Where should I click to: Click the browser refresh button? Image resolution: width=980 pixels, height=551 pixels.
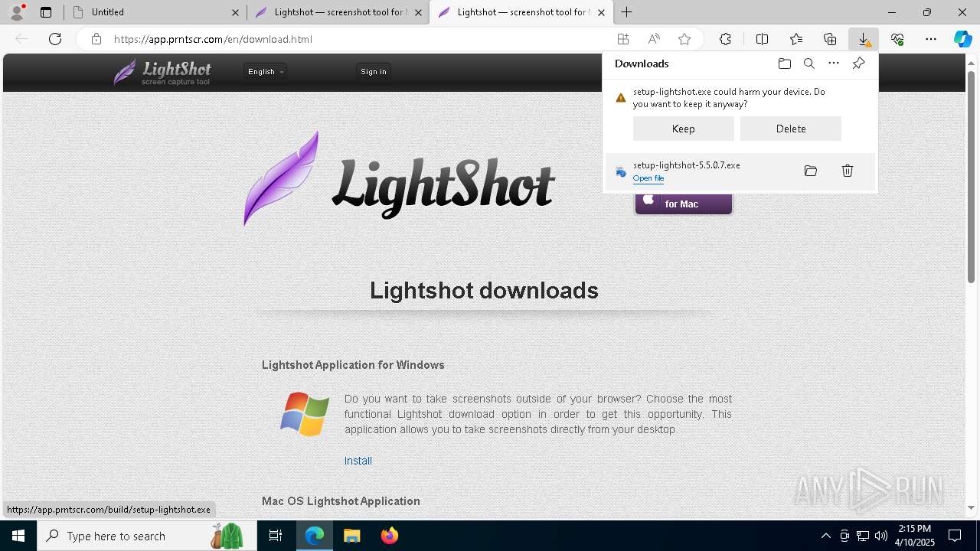pos(55,39)
